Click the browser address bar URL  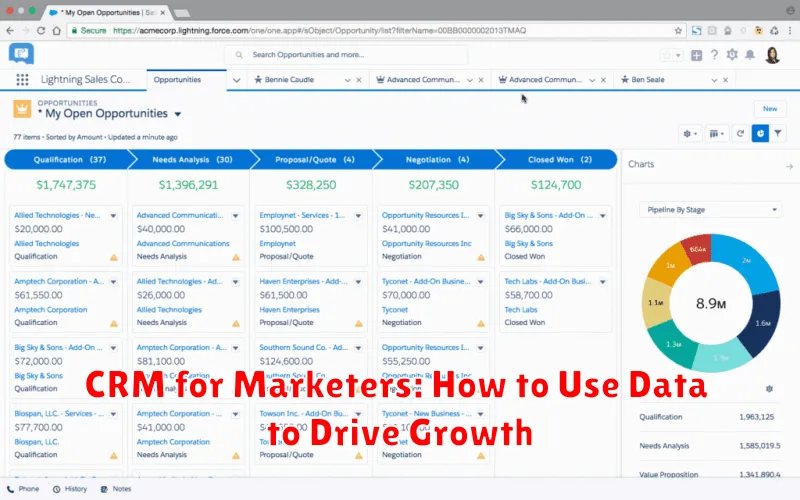319,31
